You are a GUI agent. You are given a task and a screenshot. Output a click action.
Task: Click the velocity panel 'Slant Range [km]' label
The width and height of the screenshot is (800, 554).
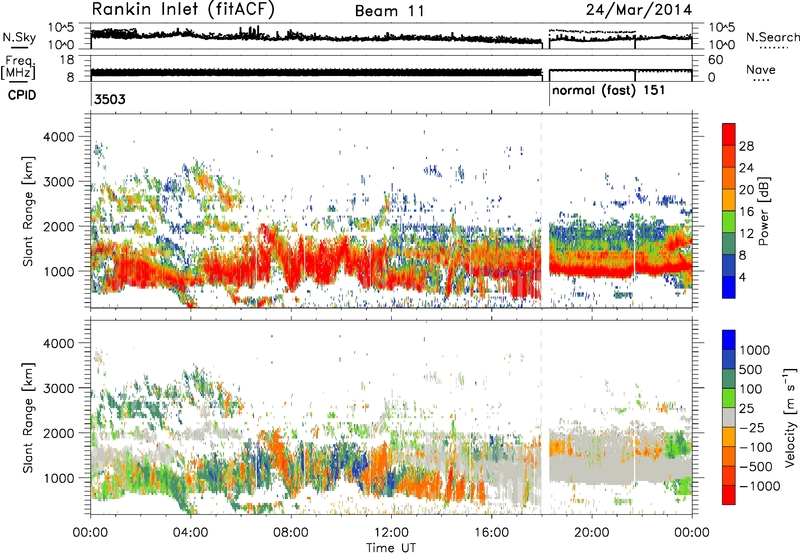point(28,418)
